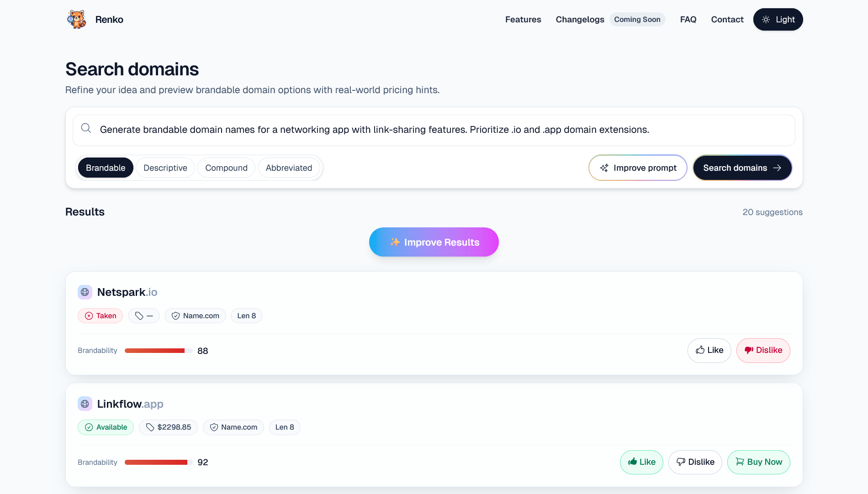This screenshot has height=494, width=868.
Task: Click the Name.com shield chip under Linkflow.app
Action: pos(233,427)
